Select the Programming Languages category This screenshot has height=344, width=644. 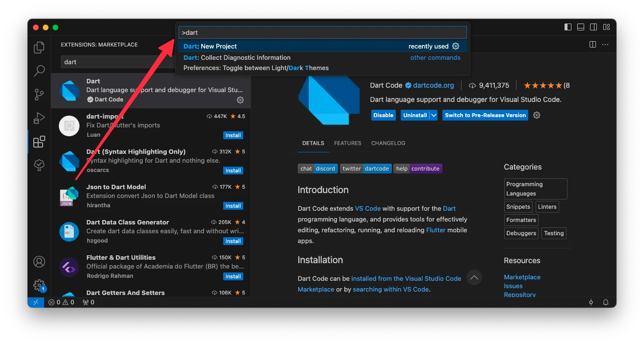(x=536, y=189)
